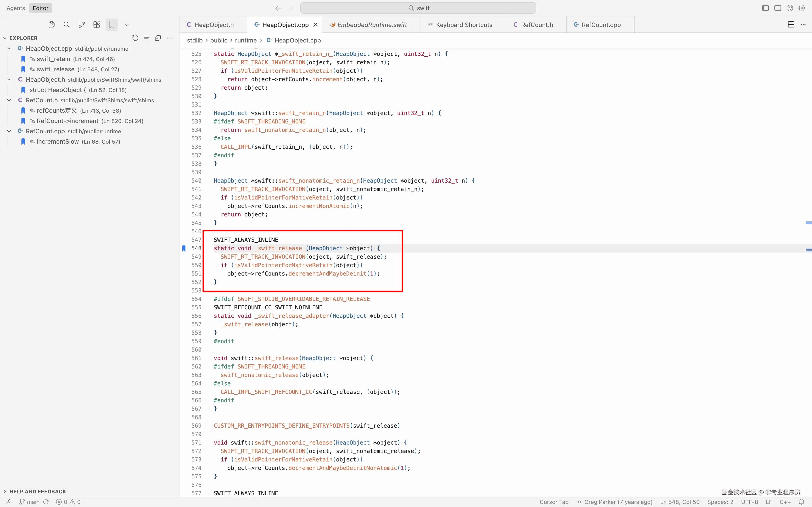Open the Extensions icon
812x507 pixels.
click(x=97, y=25)
